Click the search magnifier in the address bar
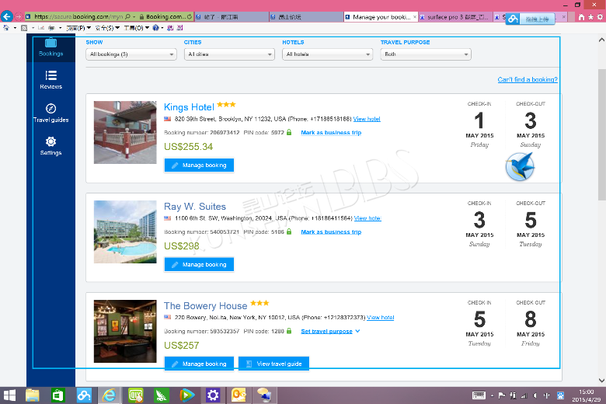The image size is (606, 404). 128,17
